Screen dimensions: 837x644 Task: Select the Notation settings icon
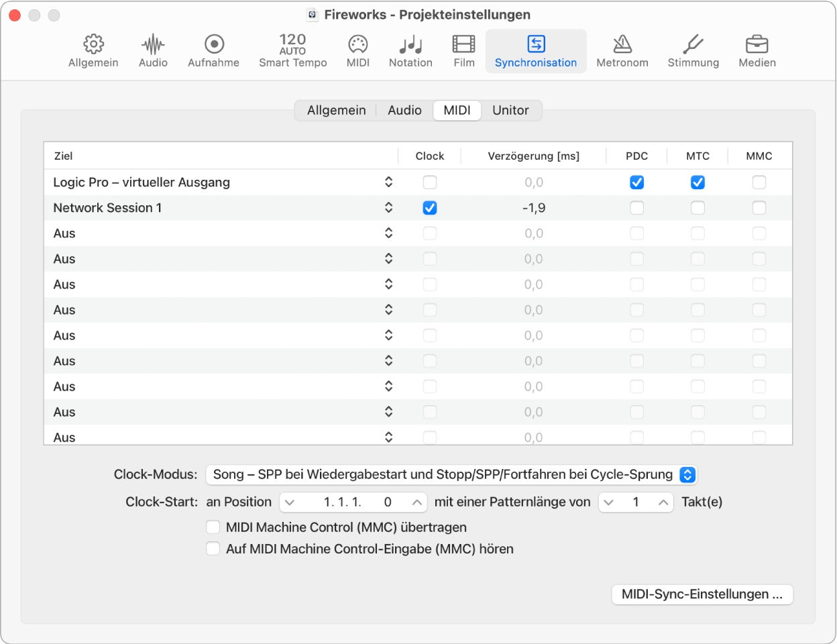(410, 50)
